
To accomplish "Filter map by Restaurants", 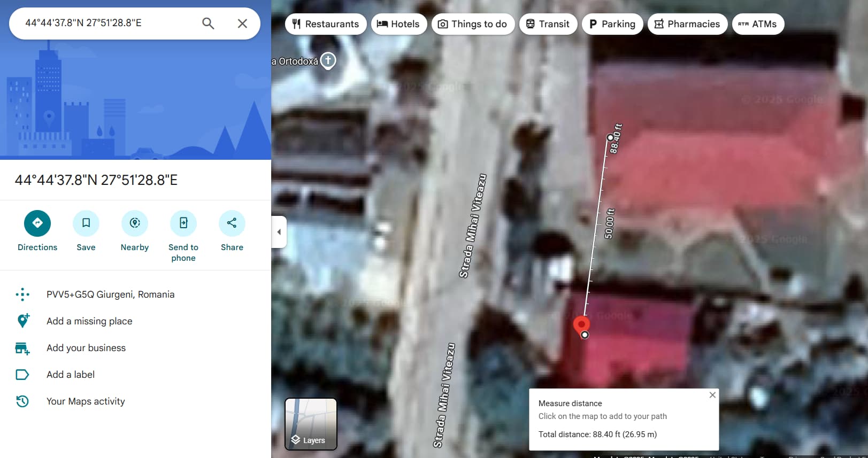I will coord(326,24).
